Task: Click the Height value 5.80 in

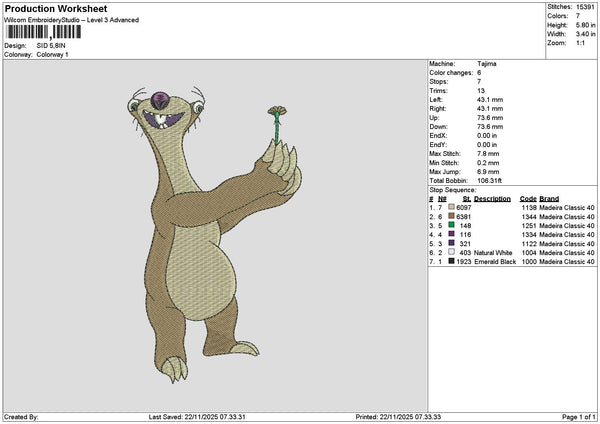Action: pos(585,25)
